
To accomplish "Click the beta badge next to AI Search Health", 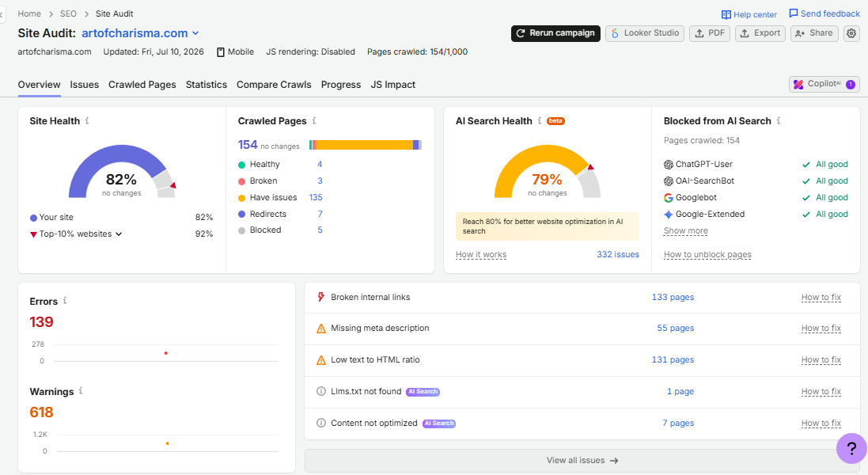I will tap(555, 120).
